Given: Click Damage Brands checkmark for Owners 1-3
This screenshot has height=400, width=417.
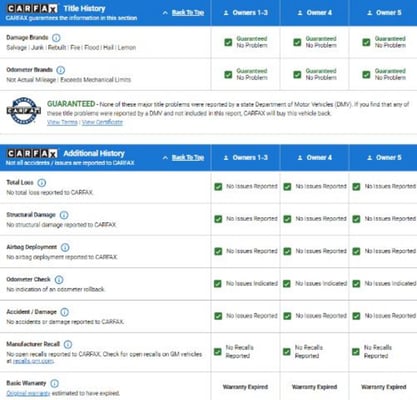Looking at the screenshot, I should pyautogui.click(x=228, y=42).
